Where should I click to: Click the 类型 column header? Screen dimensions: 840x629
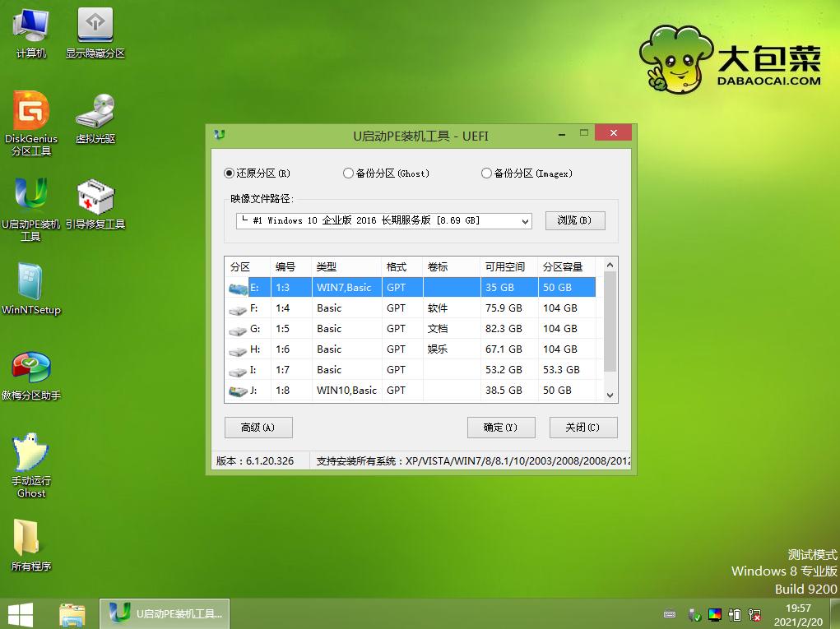[346, 266]
